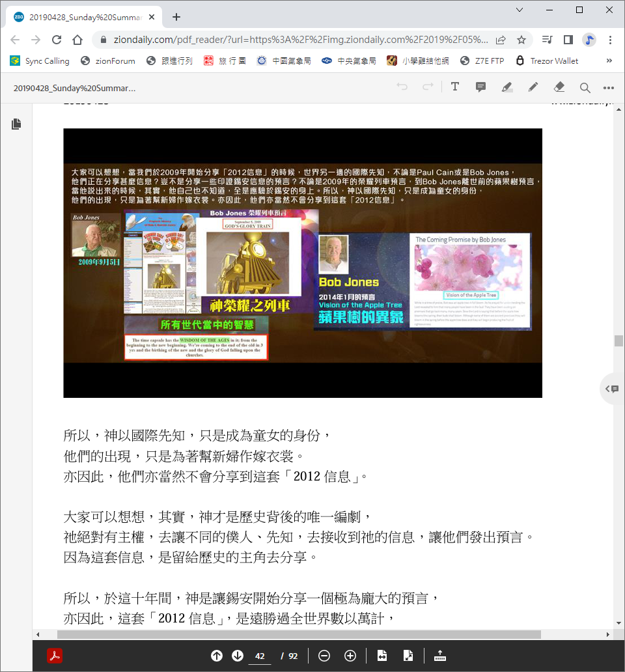Open the zionForum bookmark
This screenshot has width=625, height=672.
coord(108,61)
